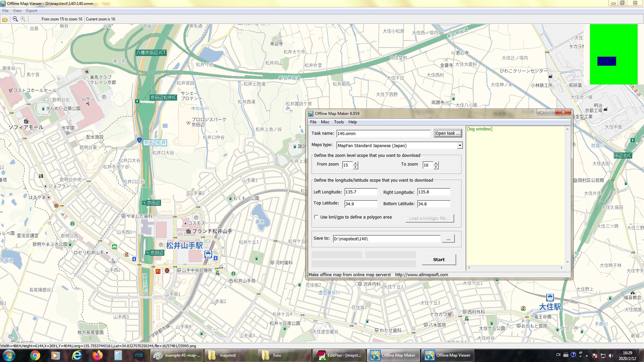
Task: Increase To zoom value with up arrow
Action: click(436, 163)
